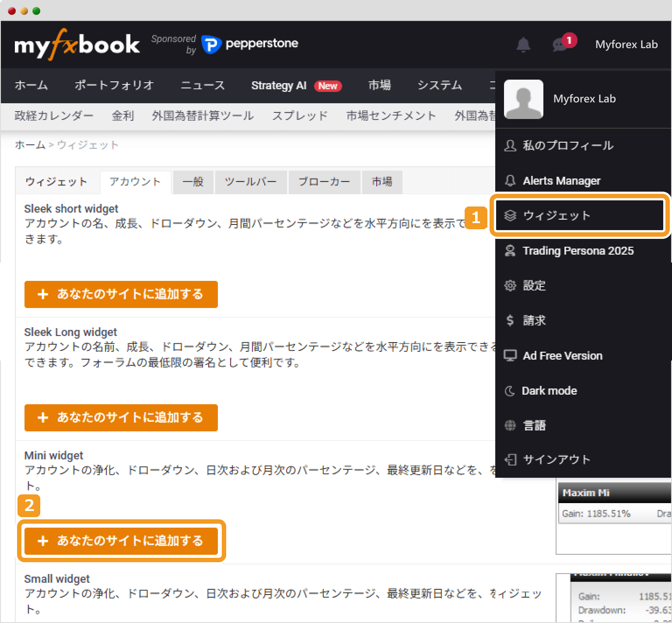Open スプレッド submenu link
This screenshot has width=672, height=623.
pos(300,115)
